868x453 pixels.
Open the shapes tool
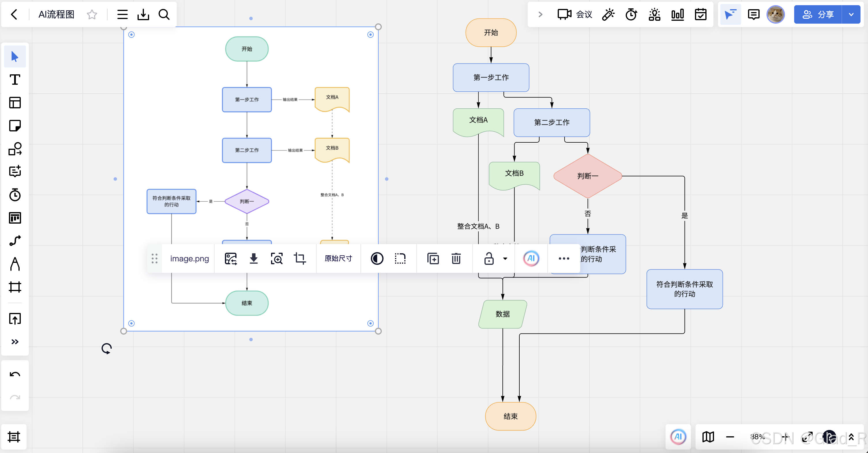click(x=15, y=149)
